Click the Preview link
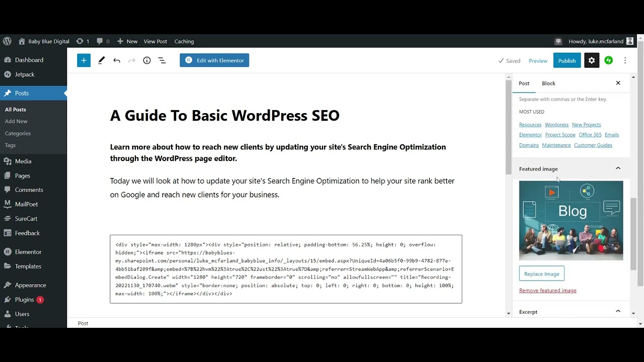 point(538,61)
